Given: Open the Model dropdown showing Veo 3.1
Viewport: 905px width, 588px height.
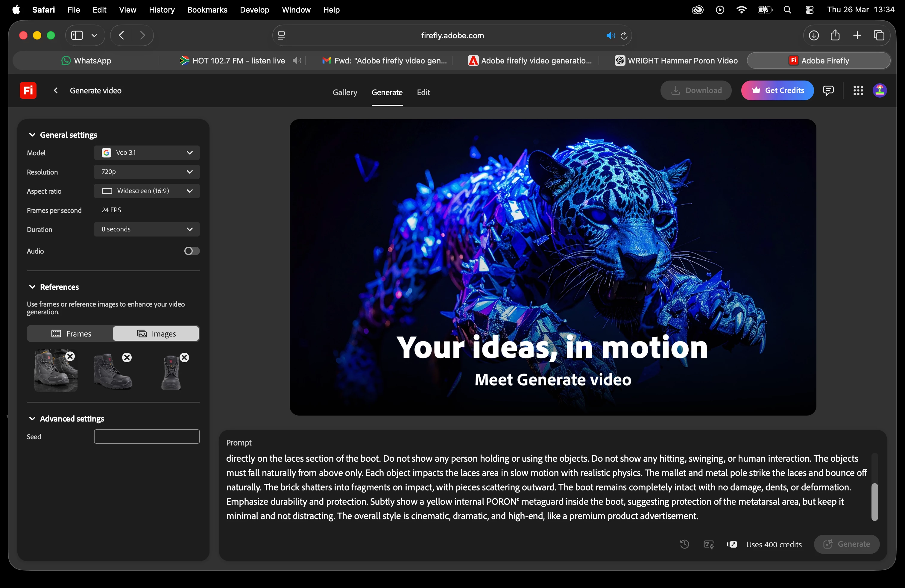Looking at the screenshot, I should [147, 152].
